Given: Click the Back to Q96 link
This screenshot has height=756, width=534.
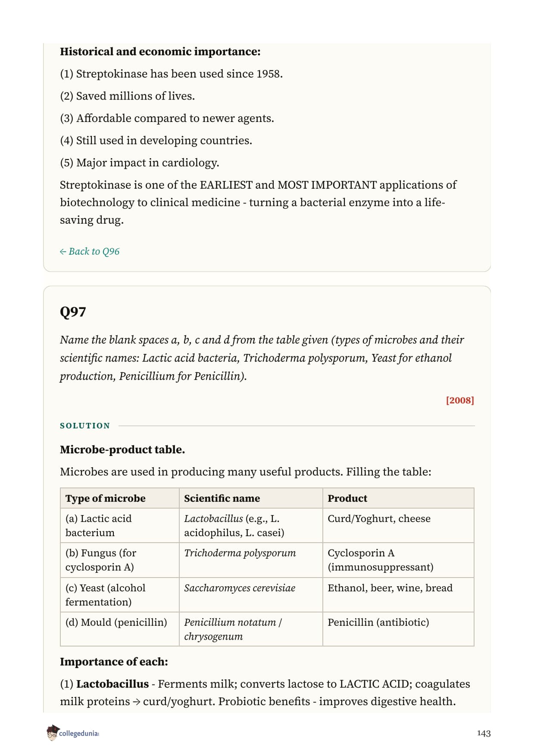Looking at the screenshot, I should pos(90,251).
